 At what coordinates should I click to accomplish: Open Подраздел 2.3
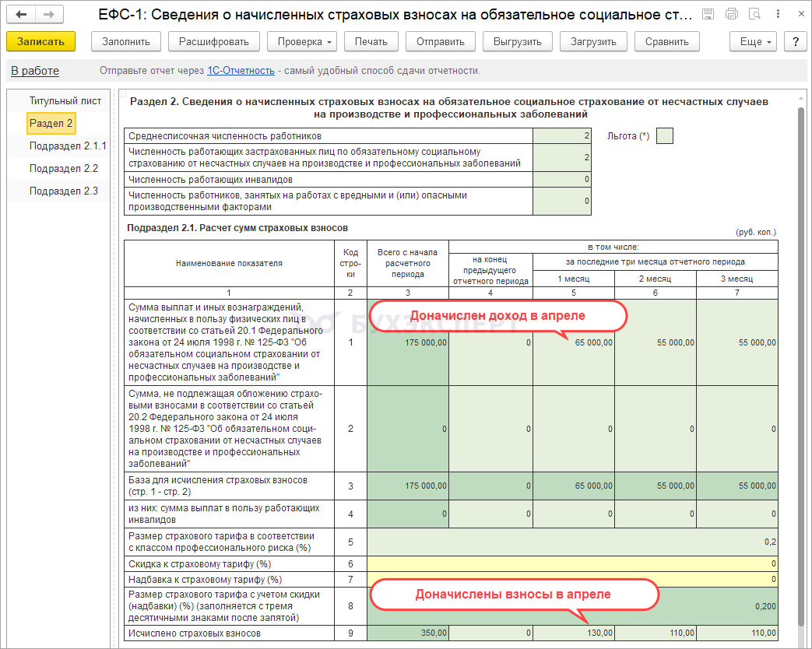pos(64,191)
